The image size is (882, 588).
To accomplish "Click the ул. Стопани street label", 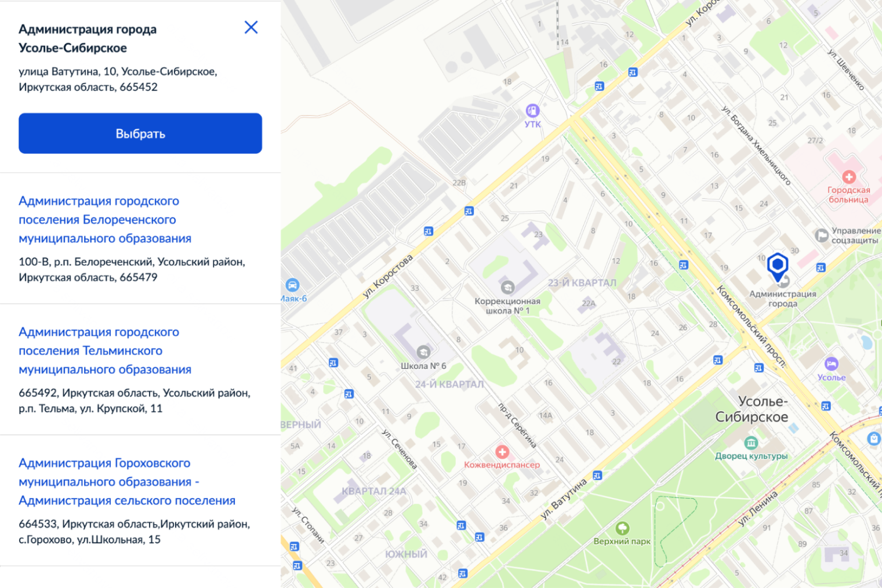I will click(307, 525).
